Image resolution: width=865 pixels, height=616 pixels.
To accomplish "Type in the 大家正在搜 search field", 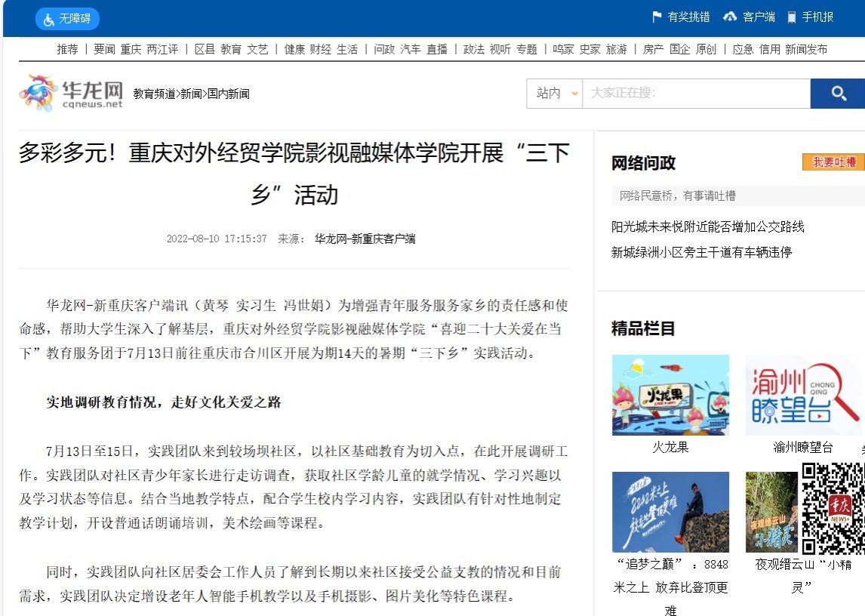I will 694,93.
